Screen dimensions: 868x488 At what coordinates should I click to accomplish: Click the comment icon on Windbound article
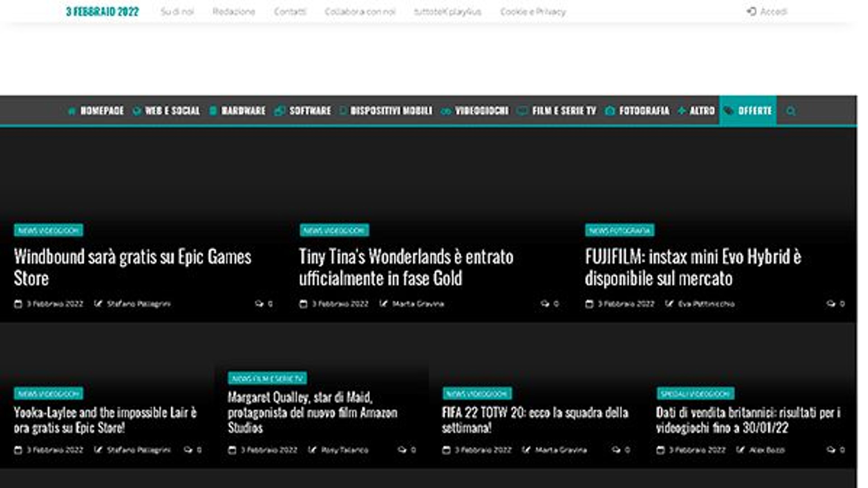pos(259,304)
